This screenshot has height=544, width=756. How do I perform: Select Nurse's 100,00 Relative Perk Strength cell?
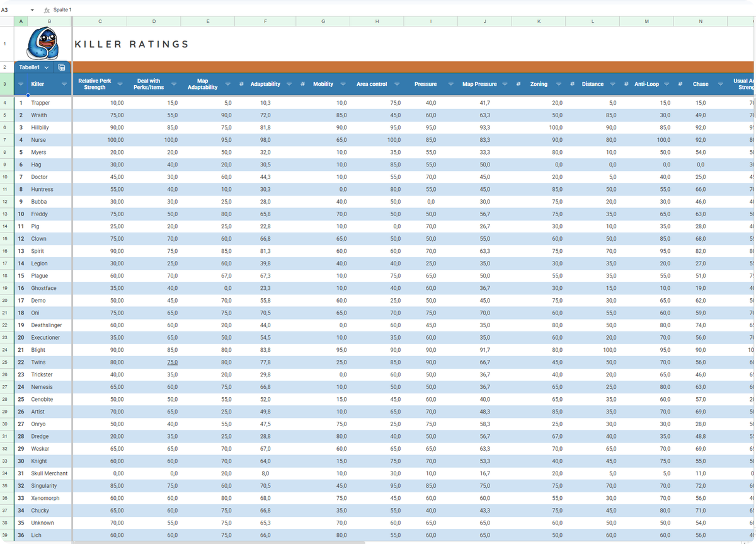[100, 140]
